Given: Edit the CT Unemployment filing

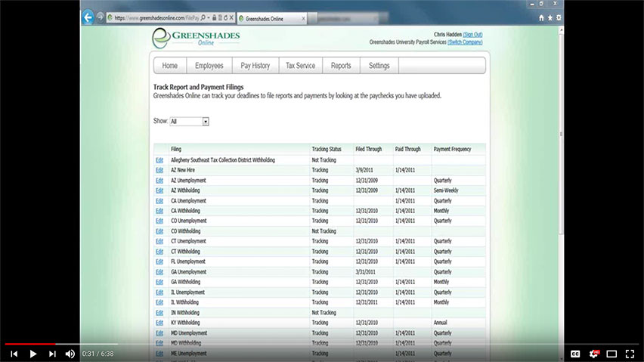Looking at the screenshot, I should coord(159,241).
